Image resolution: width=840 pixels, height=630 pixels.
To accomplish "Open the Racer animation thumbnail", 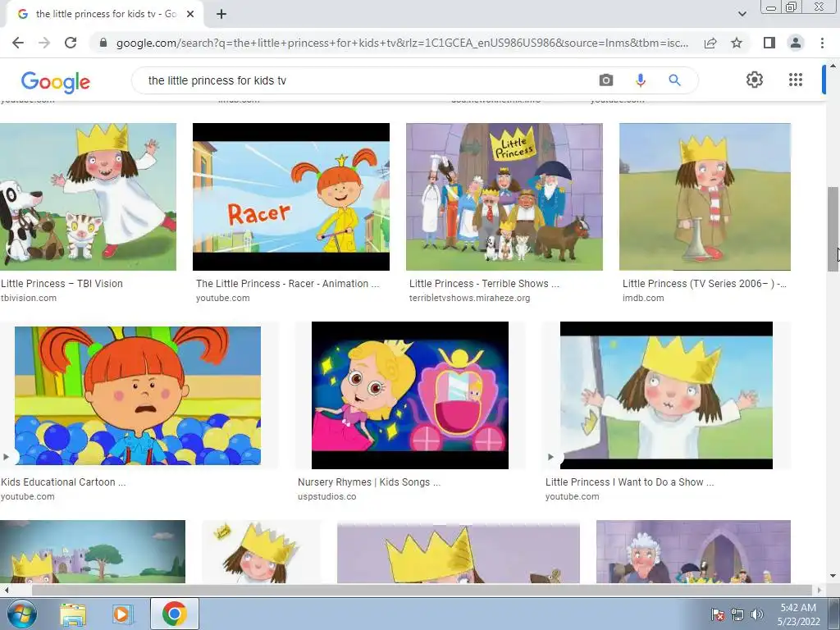I will pos(291,197).
